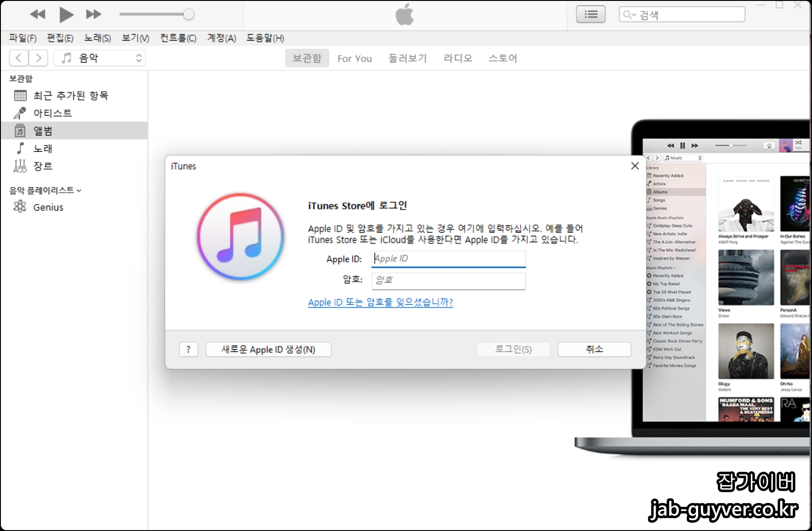The height and width of the screenshot is (531, 812).
Task: Switch to the 보관함 tab
Action: coord(307,58)
